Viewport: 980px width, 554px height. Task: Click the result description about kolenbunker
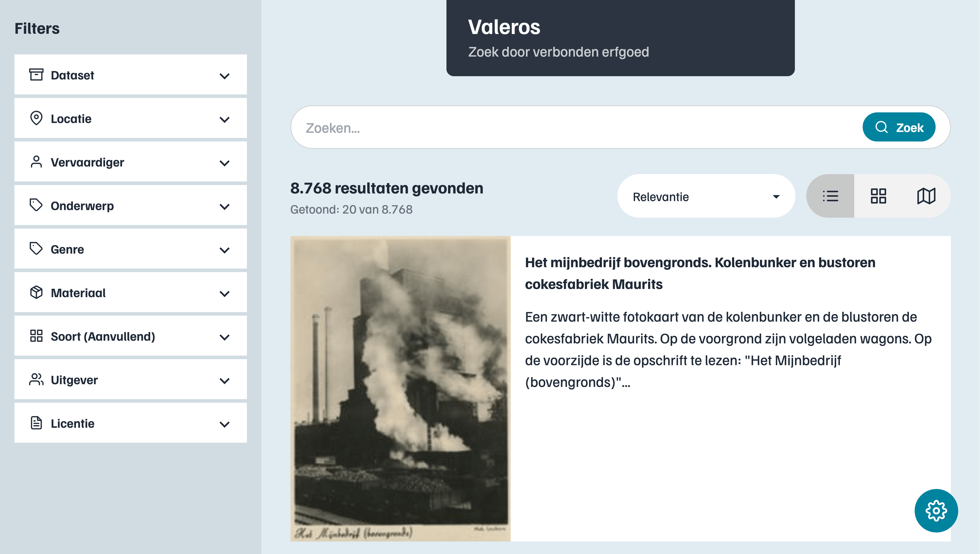click(728, 349)
